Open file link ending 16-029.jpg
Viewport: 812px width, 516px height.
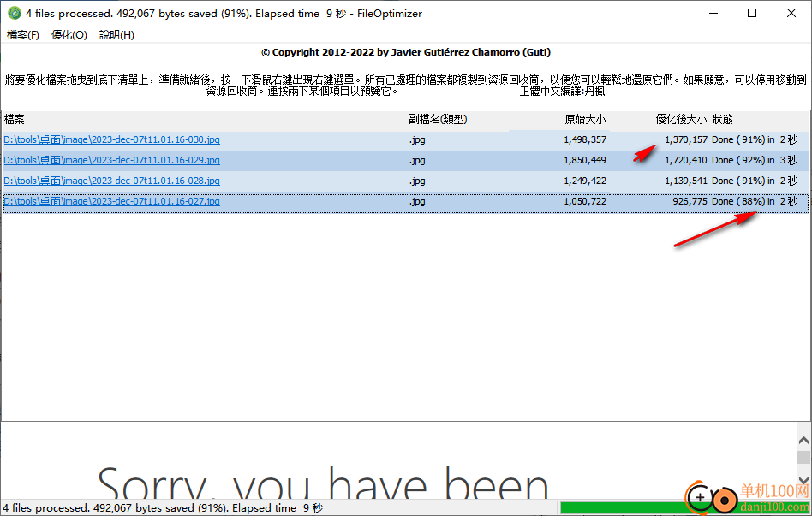click(x=112, y=160)
